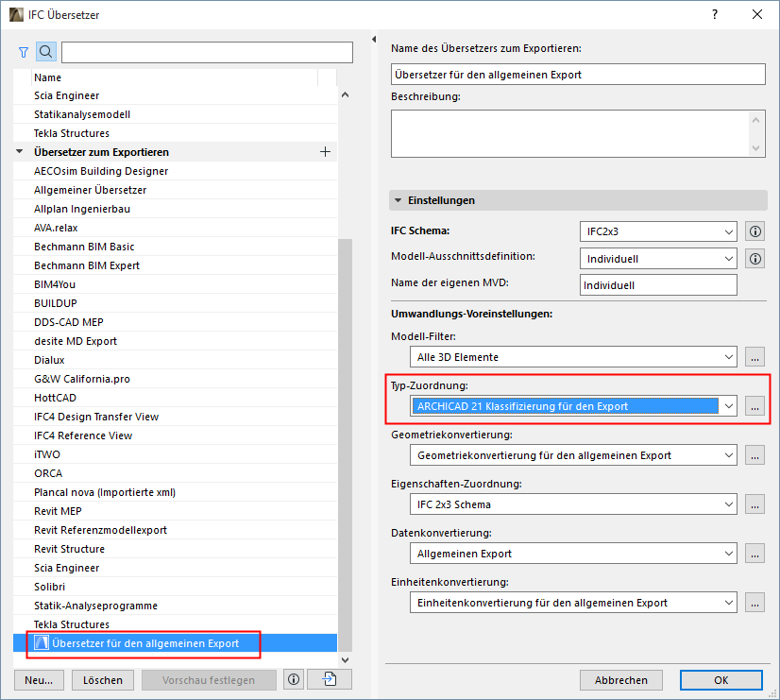Open Datenkonvertierung dropdown Allgemeinen Export
The width and height of the screenshot is (780, 700).
pyautogui.click(x=573, y=554)
